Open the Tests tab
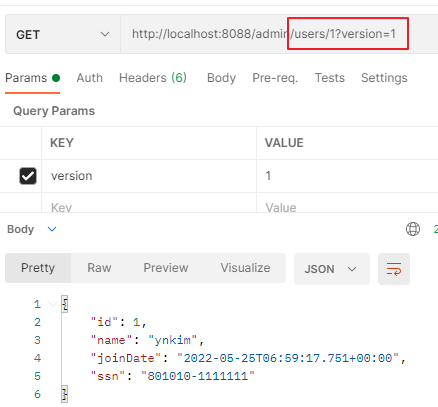The image size is (438, 407). click(x=330, y=78)
